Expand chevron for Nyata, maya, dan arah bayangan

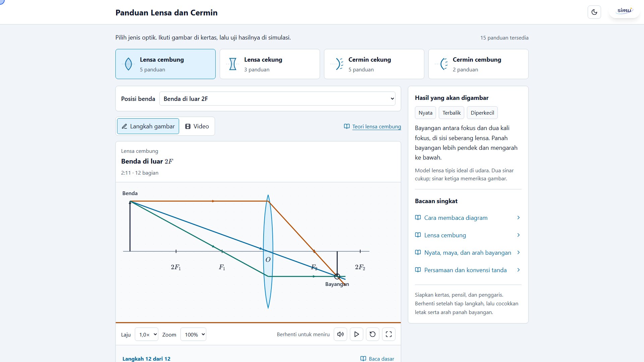[x=519, y=253]
